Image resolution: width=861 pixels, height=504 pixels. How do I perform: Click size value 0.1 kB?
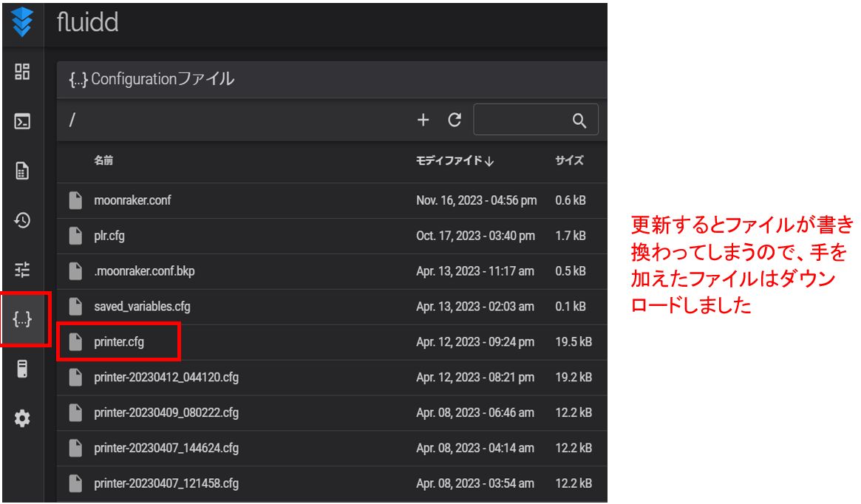pos(571,307)
